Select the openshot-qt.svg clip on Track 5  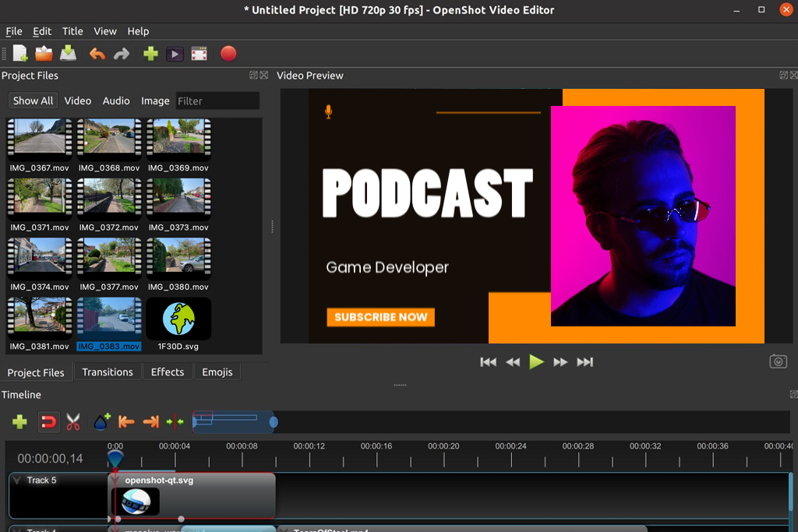(193, 496)
